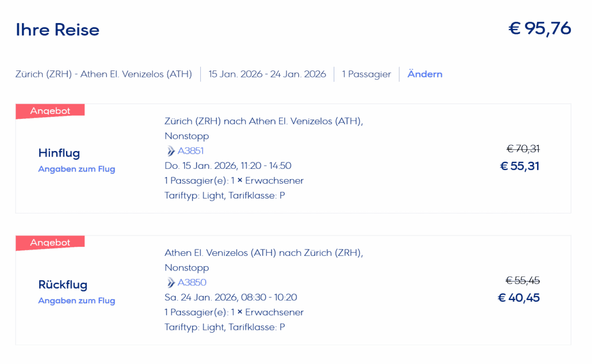This screenshot has height=364, width=592.
Task: Click the travel dates 15 Jan. 2026 - 24 Jan. 2026
Action: tap(267, 74)
